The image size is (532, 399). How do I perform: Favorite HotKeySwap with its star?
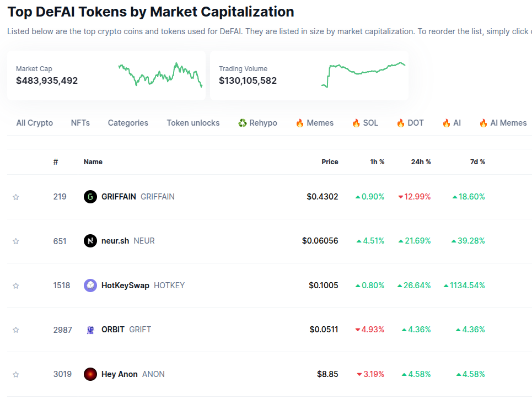tap(16, 285)
